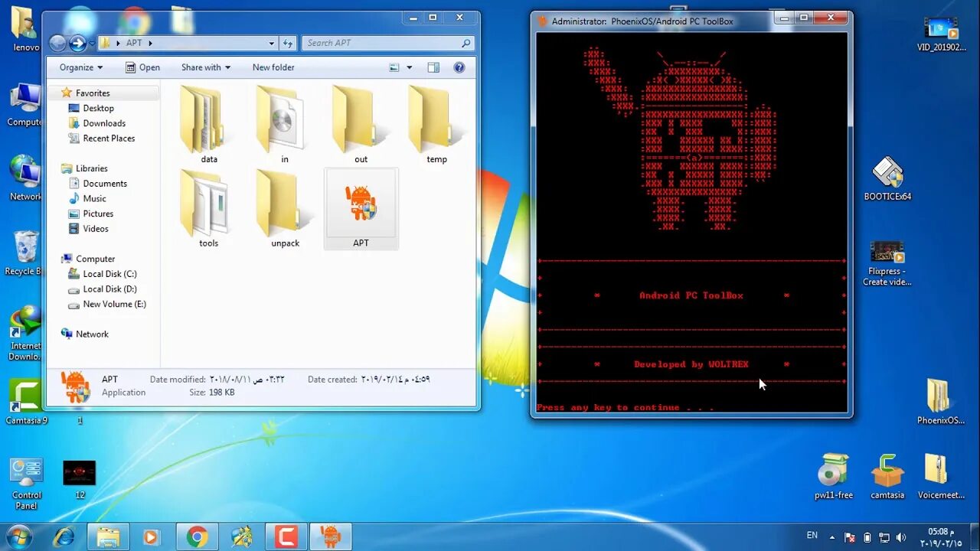The image size is (980, 551).
Task: Click New folder button
Action: tap(273, 67)
